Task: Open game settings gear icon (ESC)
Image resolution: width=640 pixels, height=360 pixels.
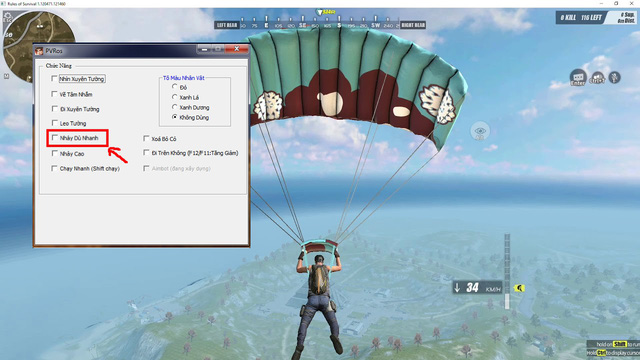Action: tap(7, 17)
